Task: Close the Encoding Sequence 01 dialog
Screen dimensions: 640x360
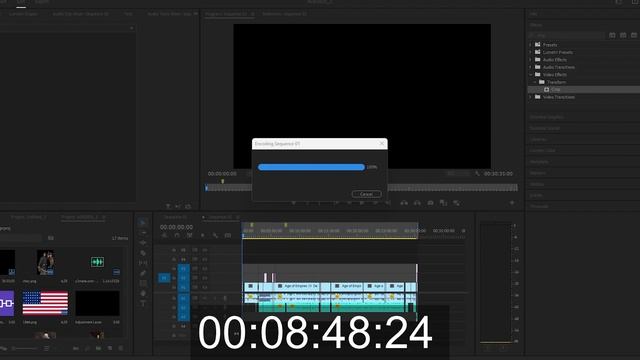Action: coord(382,144)
